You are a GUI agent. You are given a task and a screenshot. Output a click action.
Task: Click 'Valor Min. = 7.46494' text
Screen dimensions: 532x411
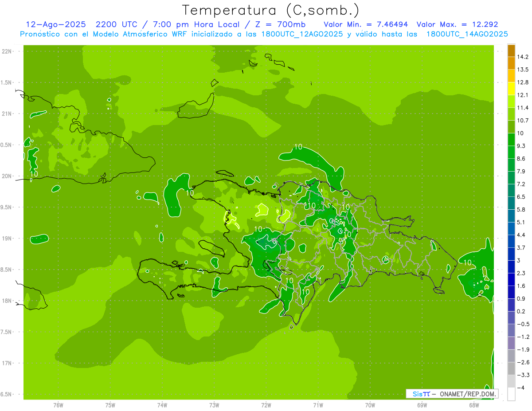[366, 24]
